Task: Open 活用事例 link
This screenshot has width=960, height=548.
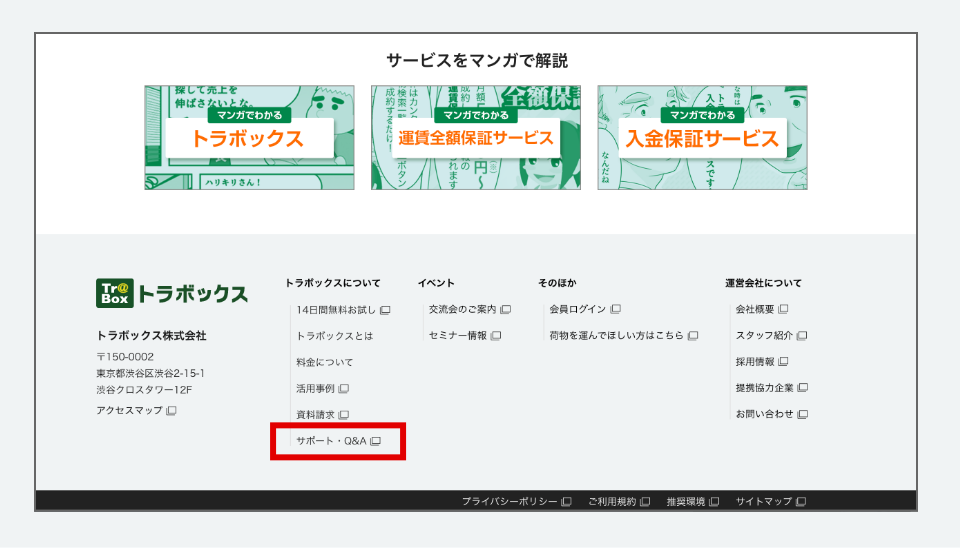Action: pyautogui.click(x=315, y=389)
